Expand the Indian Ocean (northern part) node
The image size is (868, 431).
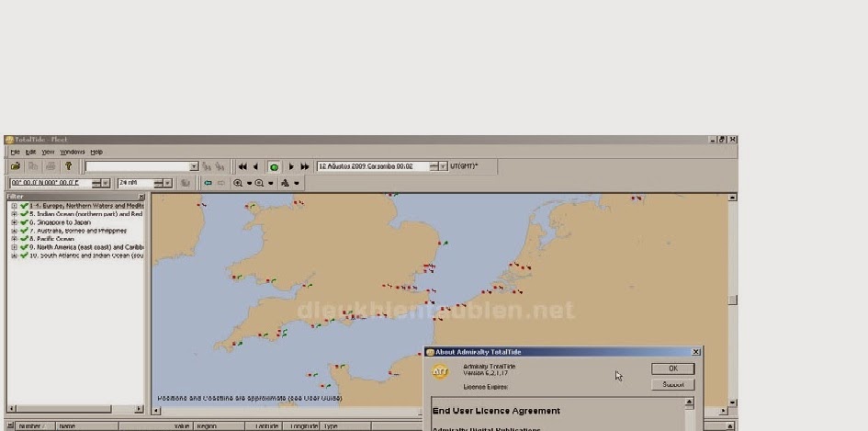(x=14, y=214)
